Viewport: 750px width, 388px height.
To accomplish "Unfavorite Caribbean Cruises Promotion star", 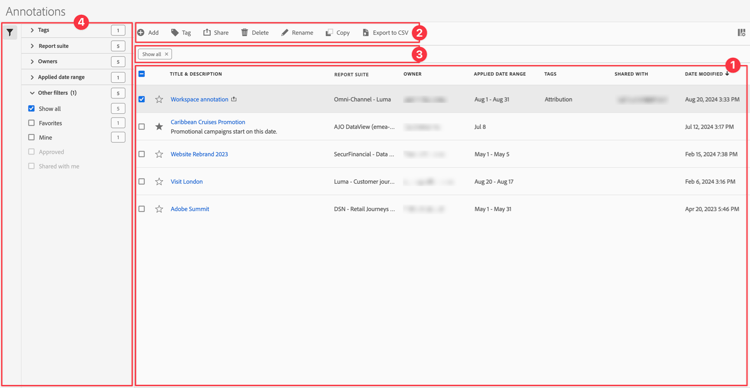I will click(159, 127).
